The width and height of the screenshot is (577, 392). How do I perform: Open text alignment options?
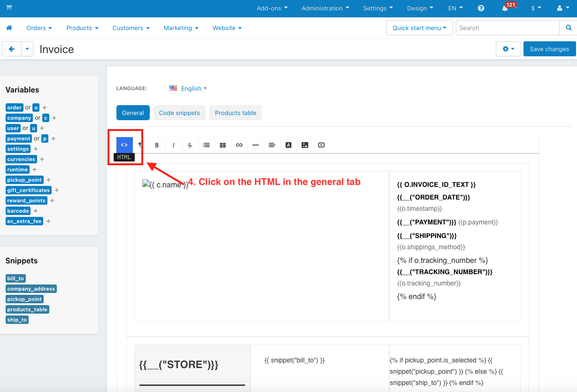[272, 145]
